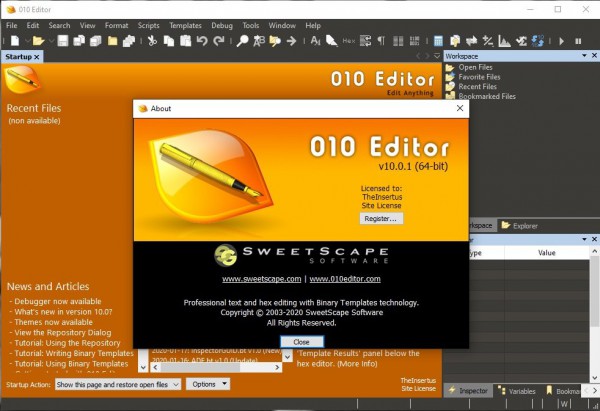Select the Cut scissors icon
600x411 pixels.
click(x=152, y=41)
